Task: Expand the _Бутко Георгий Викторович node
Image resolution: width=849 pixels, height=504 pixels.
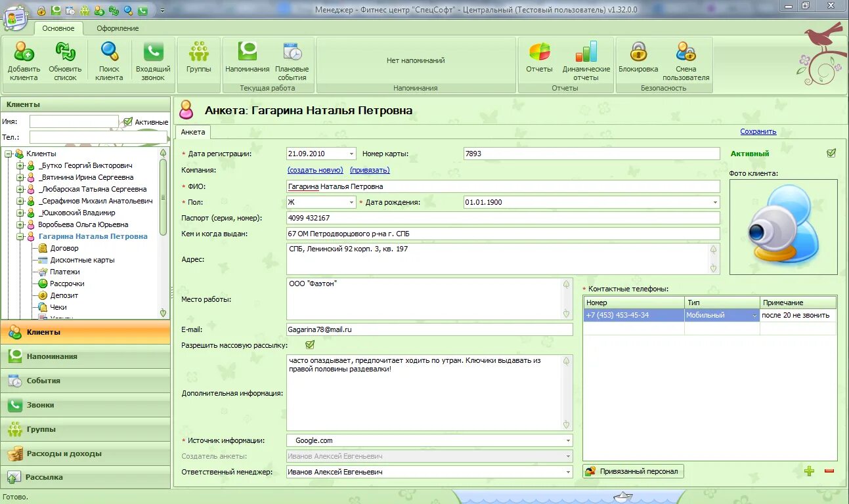Action: (x=20, y=165)
